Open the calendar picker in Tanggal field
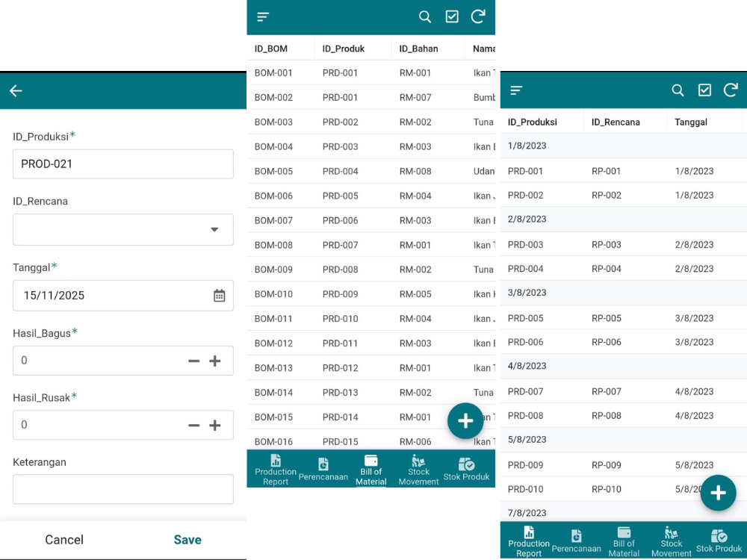Screen dimensions: 747x560 tap(219, 295)
